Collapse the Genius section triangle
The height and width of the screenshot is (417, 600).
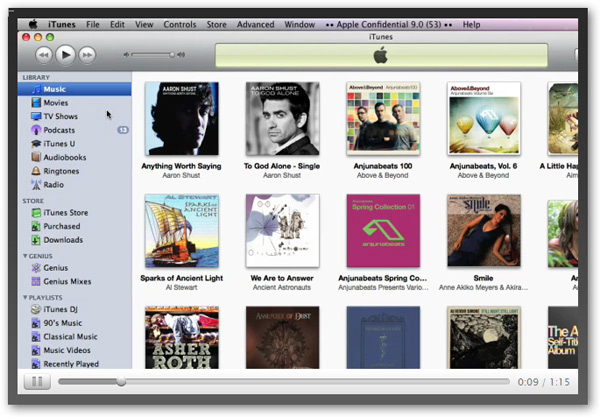[25, 256]
